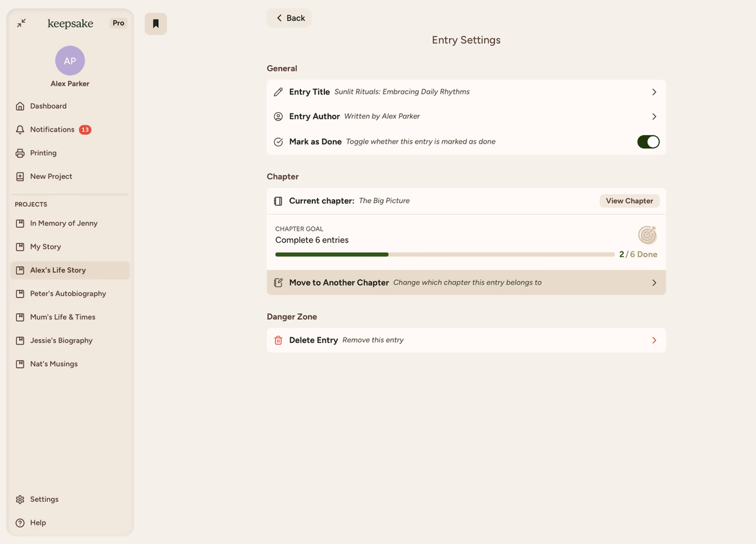Collapse the sidebar using the shrink arrows icon
Image resolution: width=756 pixels, height=544 pixels.
click(x=21, y=23)
